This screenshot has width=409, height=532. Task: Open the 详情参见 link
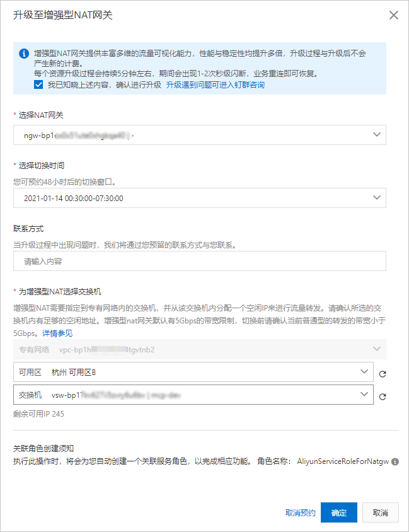(x=57, y=333)
